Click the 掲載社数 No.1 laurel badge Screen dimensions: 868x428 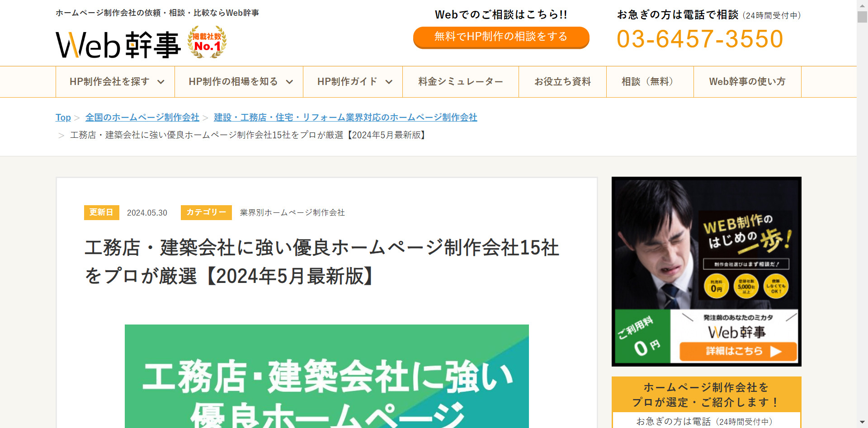click(207, 42)
